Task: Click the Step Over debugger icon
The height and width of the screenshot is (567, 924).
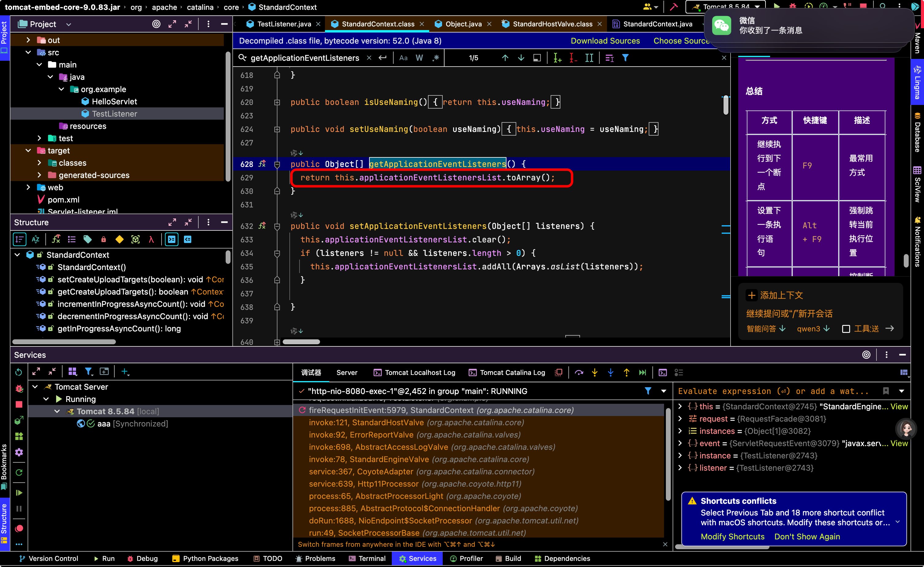Action: pos(579,372)
